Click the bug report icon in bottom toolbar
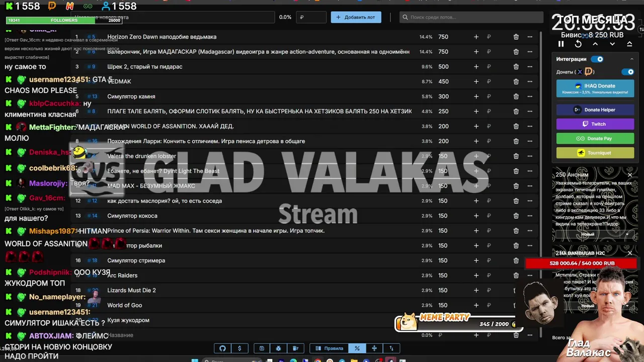This screenshot has height=362, width=644. pyautogui.click(x=278, y=348)
